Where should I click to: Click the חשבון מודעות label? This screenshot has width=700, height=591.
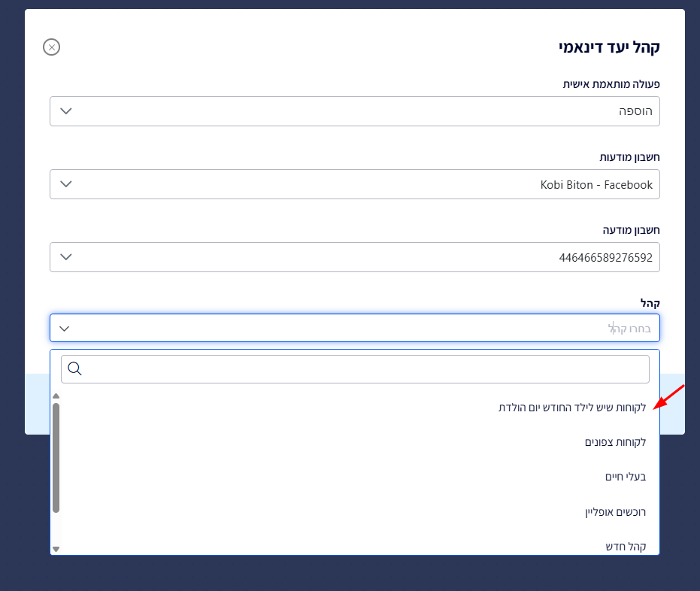tap(629, 157)
